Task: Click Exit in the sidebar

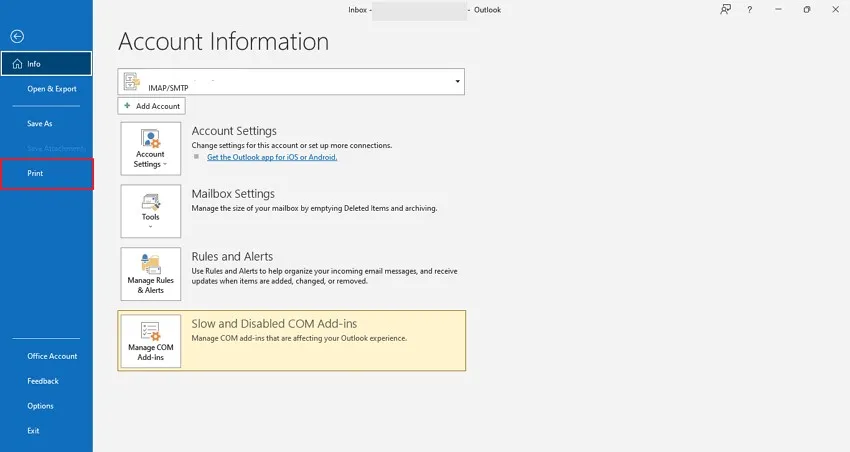Action: 34,431
